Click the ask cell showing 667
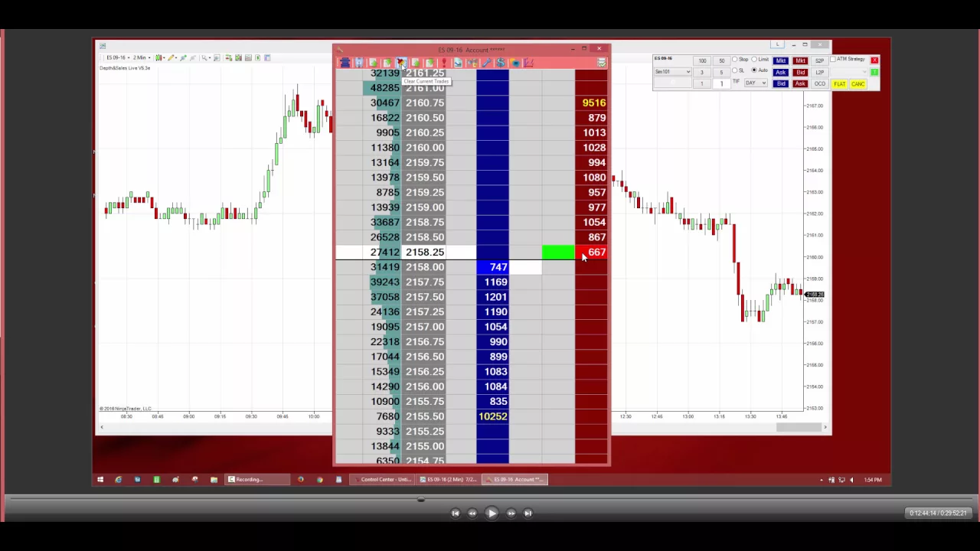Image resolution: width=980 pixels, height=551 pixels. click(591, 252)
